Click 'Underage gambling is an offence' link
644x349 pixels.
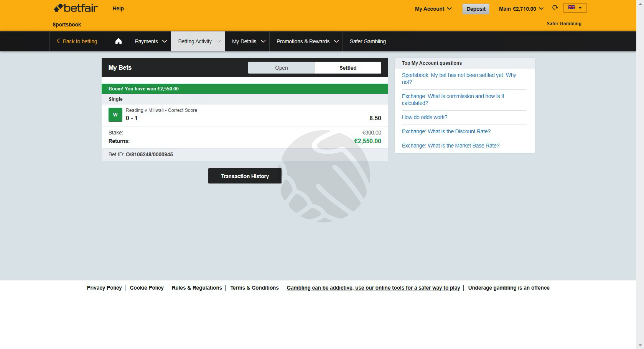click(x=509, y=288)
